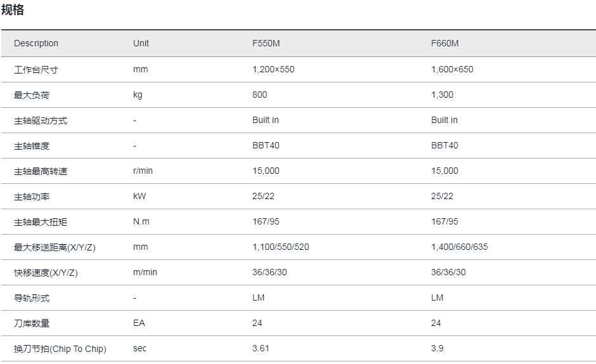Image resolution: width=596 pixels, height=364 pixels.
Task: Click the 1,200×550 table size value
Action: point(273,69)
